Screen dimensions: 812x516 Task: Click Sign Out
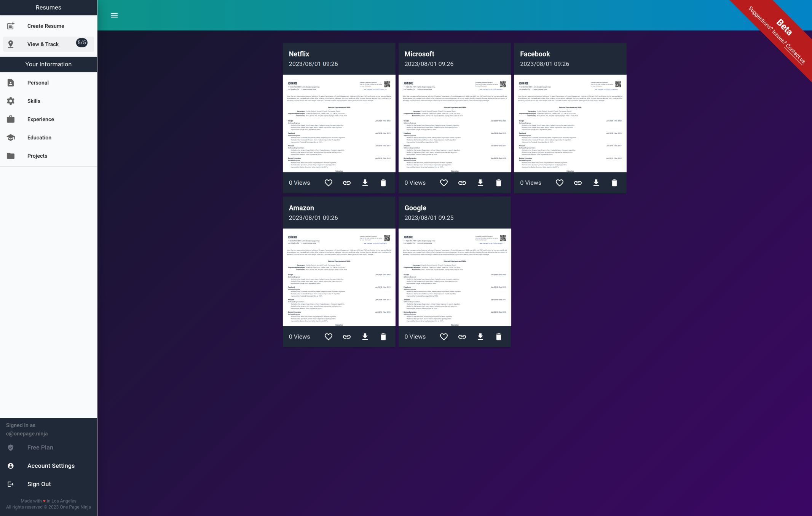pos(39,484)
